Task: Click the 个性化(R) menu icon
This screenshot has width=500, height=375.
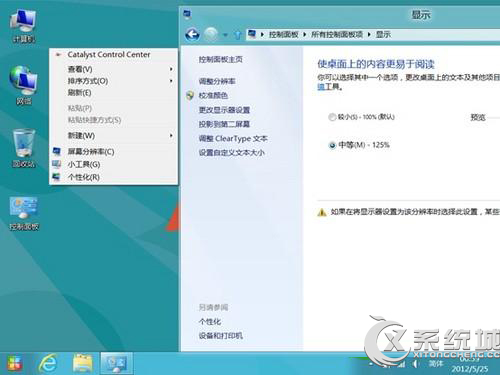Action: point(57,177)
